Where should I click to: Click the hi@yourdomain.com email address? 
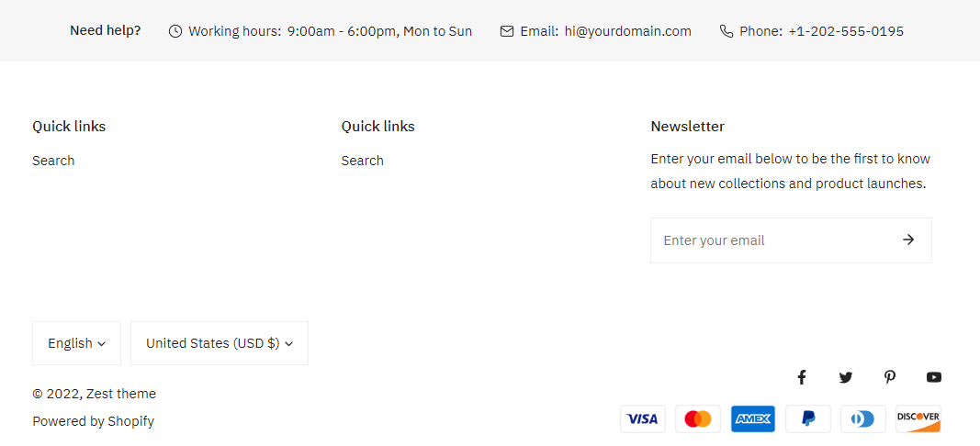click(628, 31)
